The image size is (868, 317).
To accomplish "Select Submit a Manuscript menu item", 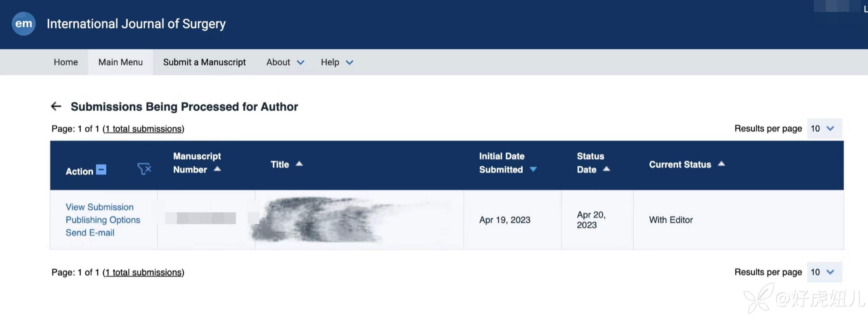I will point(204,62).
